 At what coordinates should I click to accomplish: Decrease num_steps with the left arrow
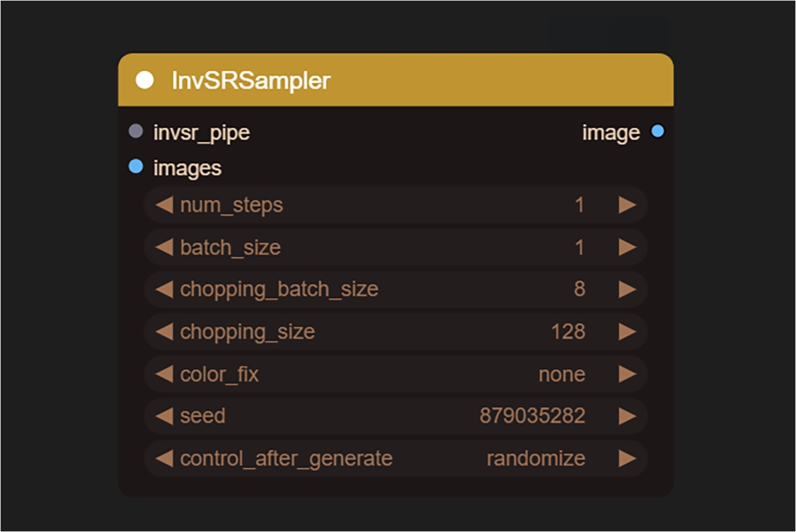(164, 205)
